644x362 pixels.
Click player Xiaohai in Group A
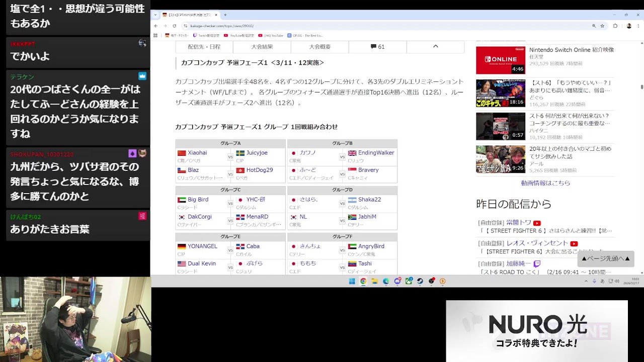[197, 153]
